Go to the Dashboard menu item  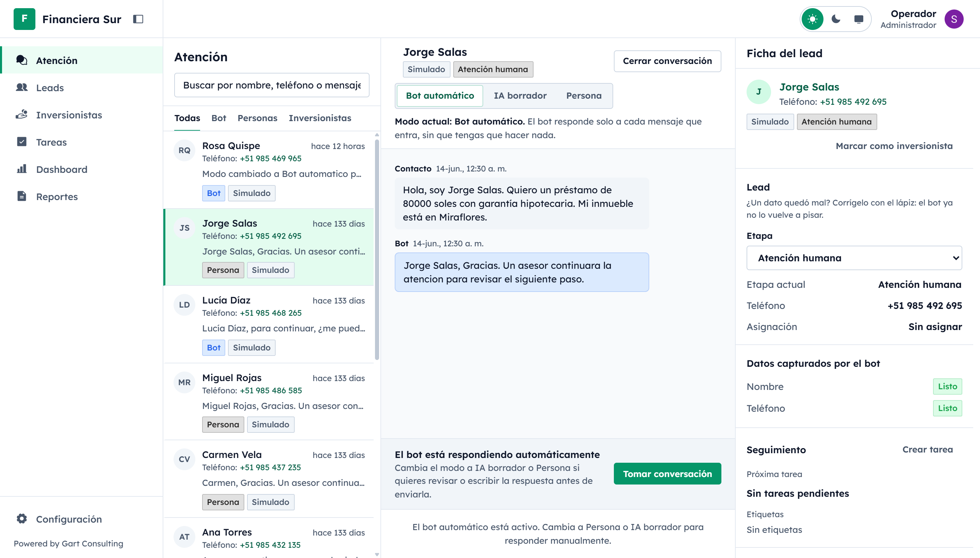(x=81, y=169)
